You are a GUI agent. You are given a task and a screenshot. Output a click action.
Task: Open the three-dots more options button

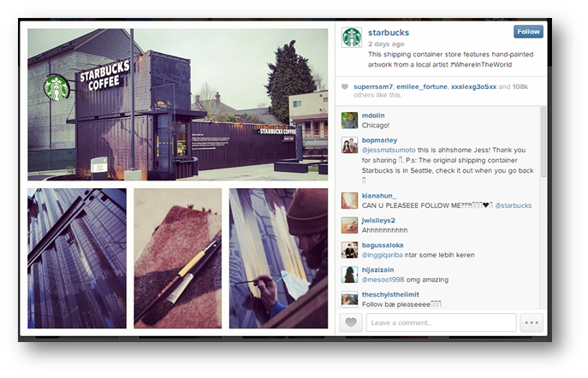point(532,322)
